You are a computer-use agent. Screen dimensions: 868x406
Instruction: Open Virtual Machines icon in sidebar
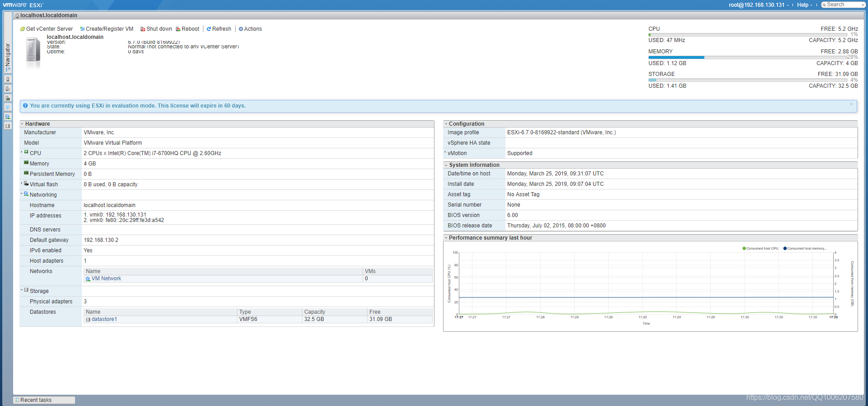[x=8, y=107]
